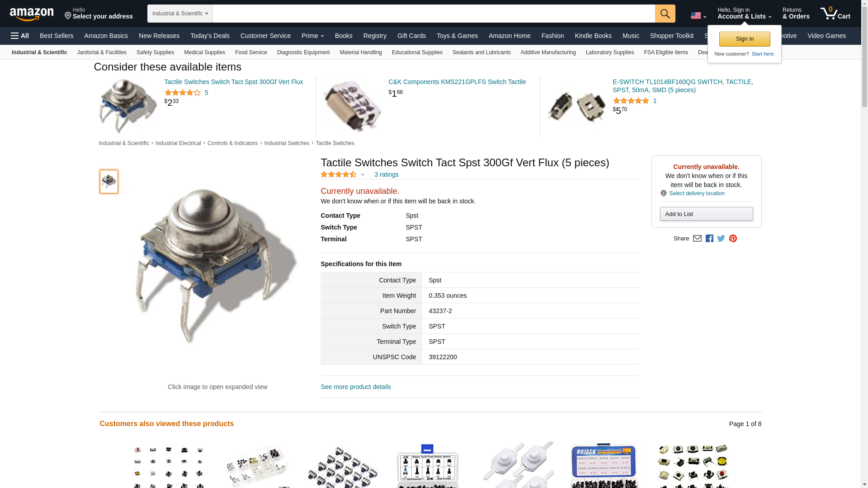Click inside the search text field
Screen dimensions: 868x488
click(x=434, y=14)
